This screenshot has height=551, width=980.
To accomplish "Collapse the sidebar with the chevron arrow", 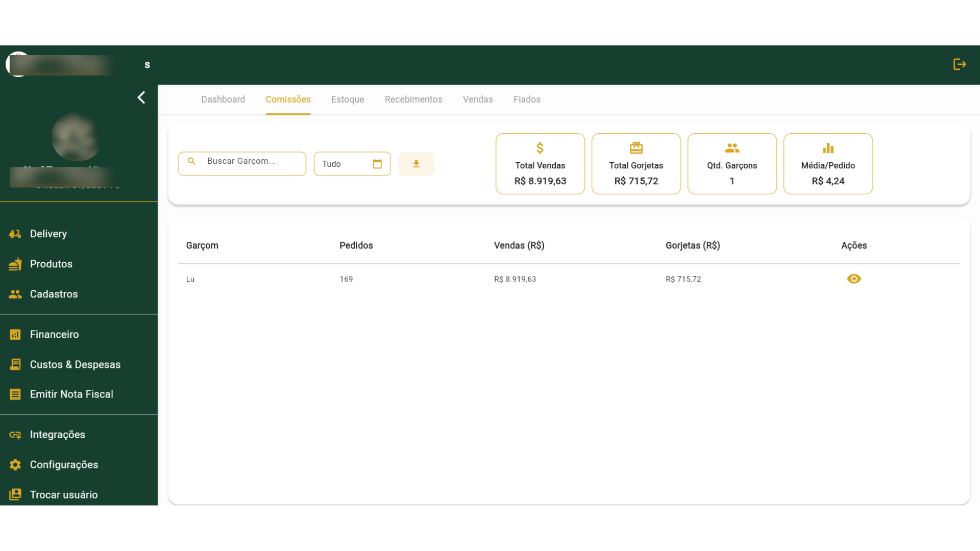I will coord(141,97).
